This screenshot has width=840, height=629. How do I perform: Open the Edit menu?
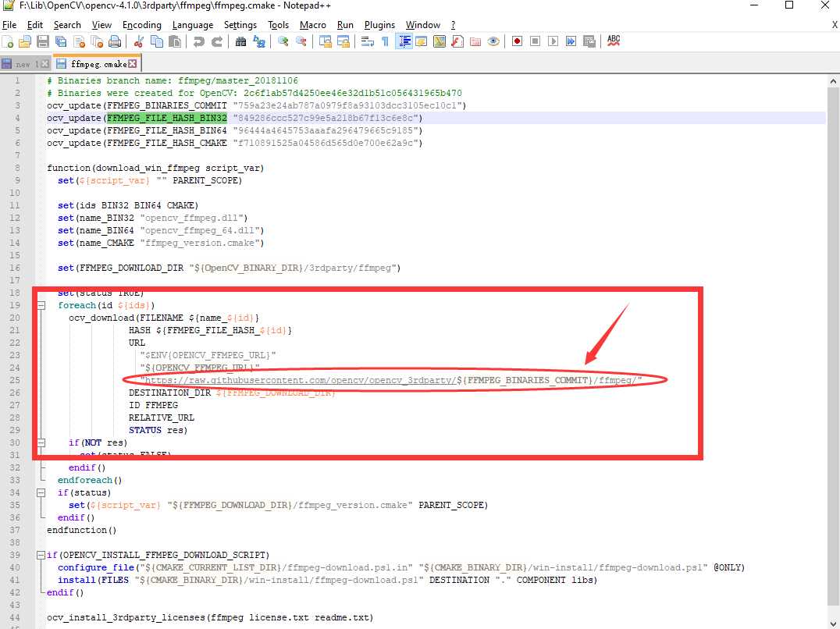[x=35, y=25]
